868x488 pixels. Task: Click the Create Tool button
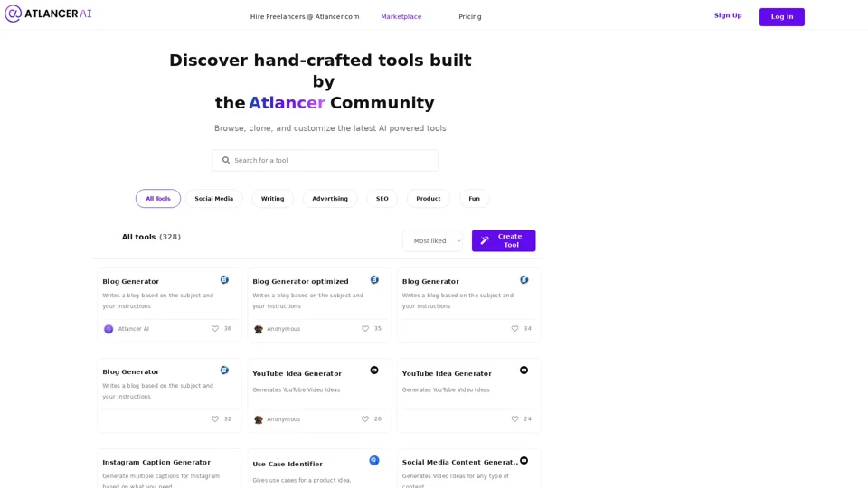(x=504, y=240)
